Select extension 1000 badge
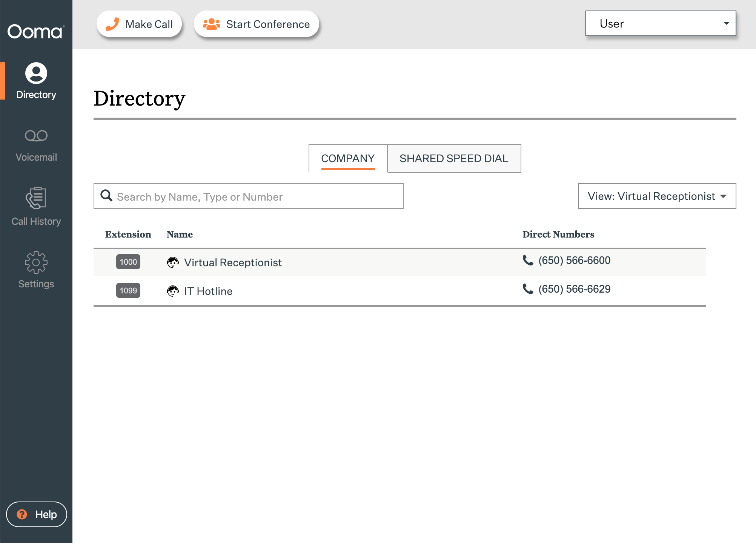The height and width of the screenshot is (543, 756). point(128,262)
